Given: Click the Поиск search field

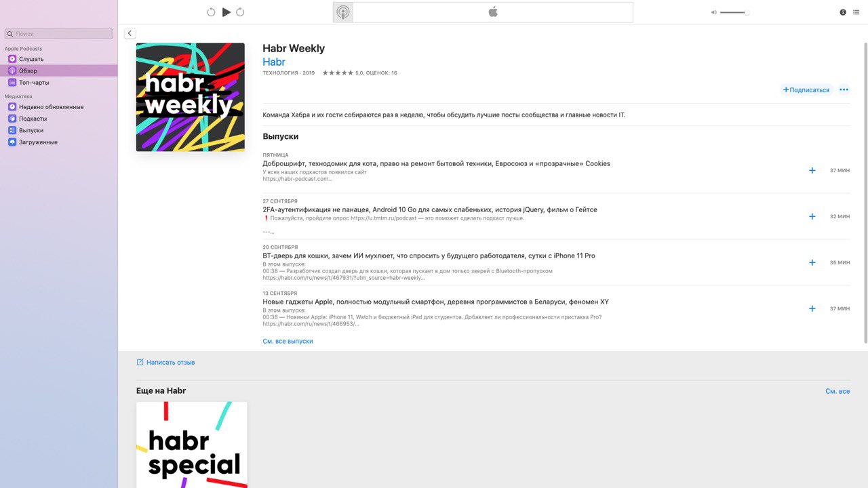Looking at the screenshot, I should pyautogui.click(x=59, y=33).
